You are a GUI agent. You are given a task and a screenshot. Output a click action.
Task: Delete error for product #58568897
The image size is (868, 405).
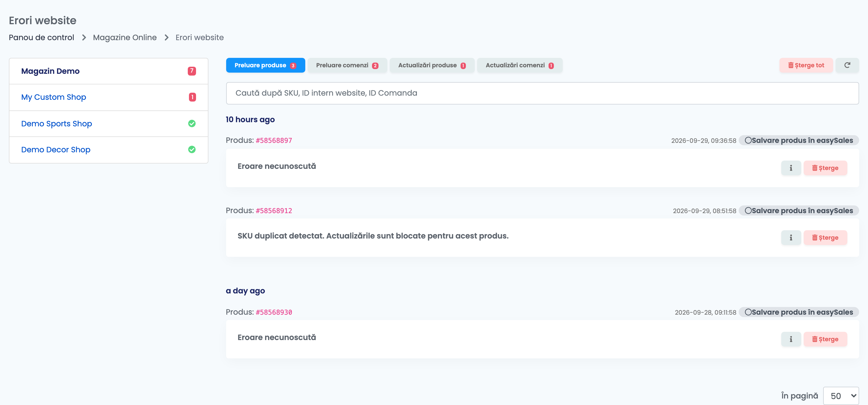click(825, 168)
